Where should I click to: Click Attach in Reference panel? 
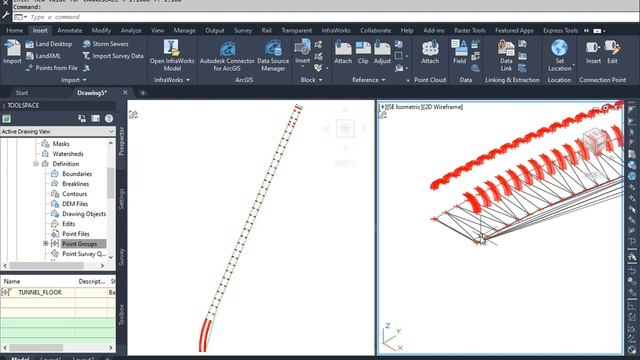[x=343, y=51]
